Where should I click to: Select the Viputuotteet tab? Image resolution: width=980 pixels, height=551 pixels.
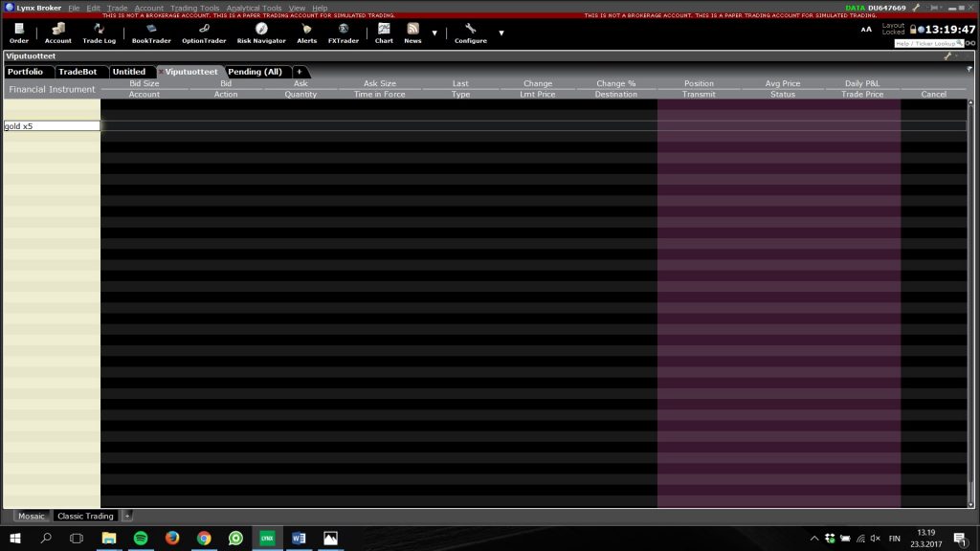pyautogui.click(x=191, y=72)
